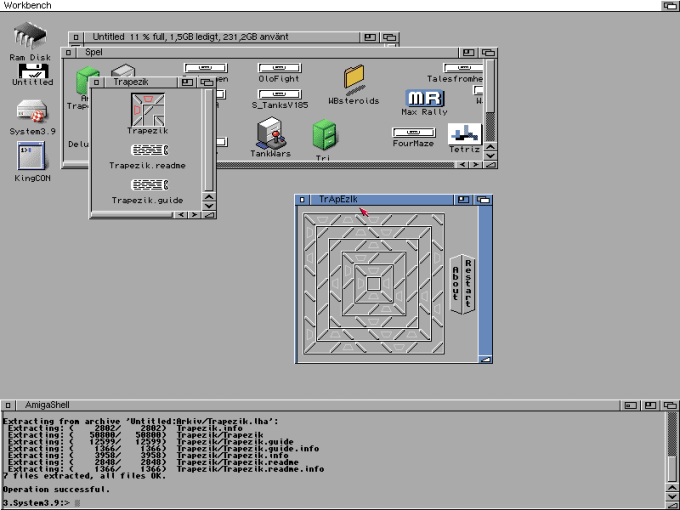Zoom the AmigaShell window
Viewport: 680px width, 510px height.
pos(650,405)
